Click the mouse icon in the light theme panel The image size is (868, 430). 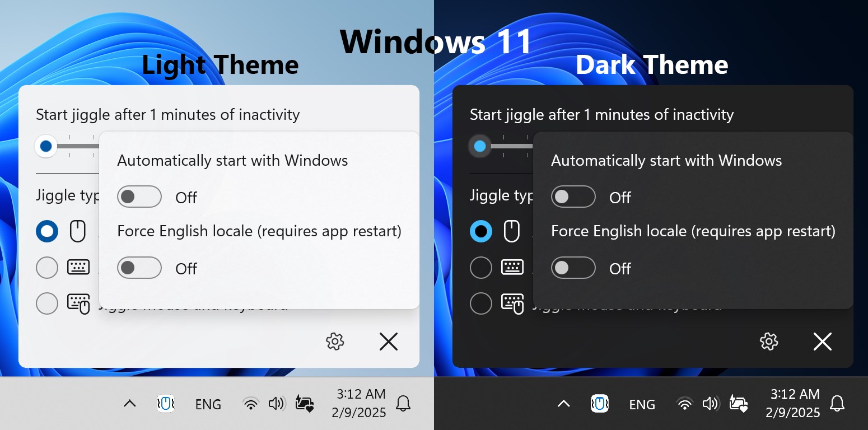(x=77, y=231)
